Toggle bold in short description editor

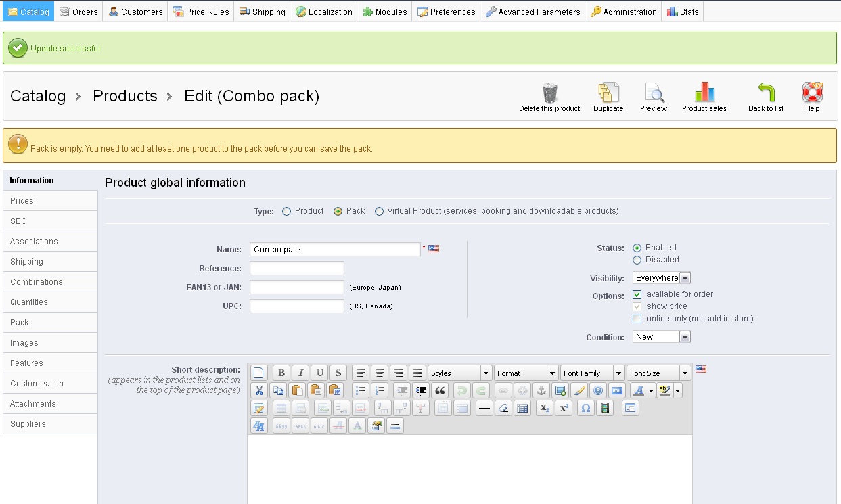[x=281, y=373]
